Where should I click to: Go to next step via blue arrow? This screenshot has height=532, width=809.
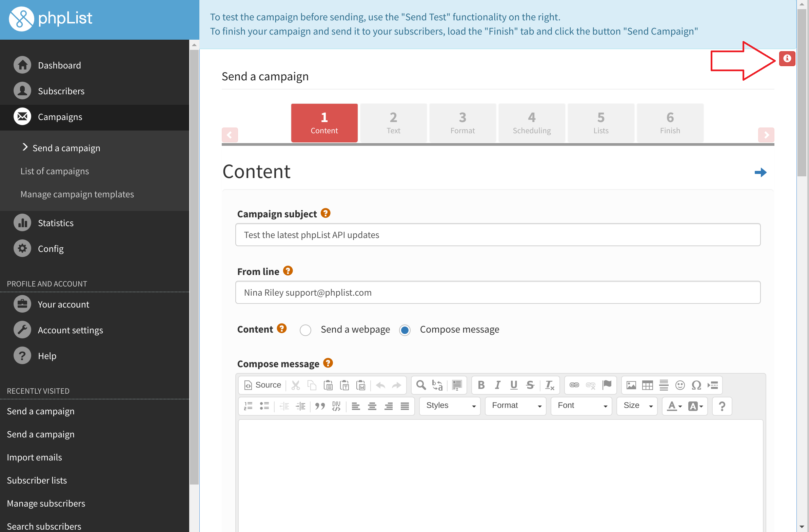tap(761, 173)
